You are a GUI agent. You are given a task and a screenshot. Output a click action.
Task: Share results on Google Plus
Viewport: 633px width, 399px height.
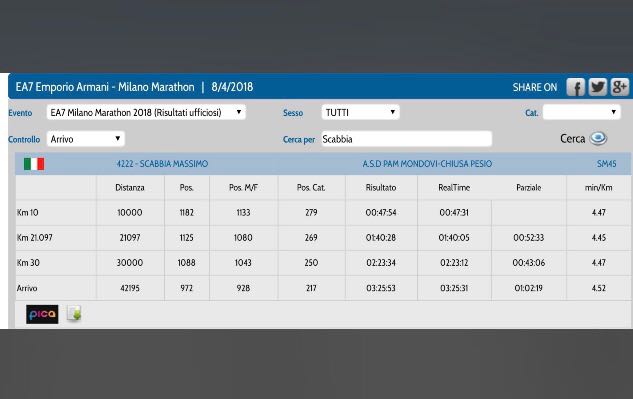(619, 87)
